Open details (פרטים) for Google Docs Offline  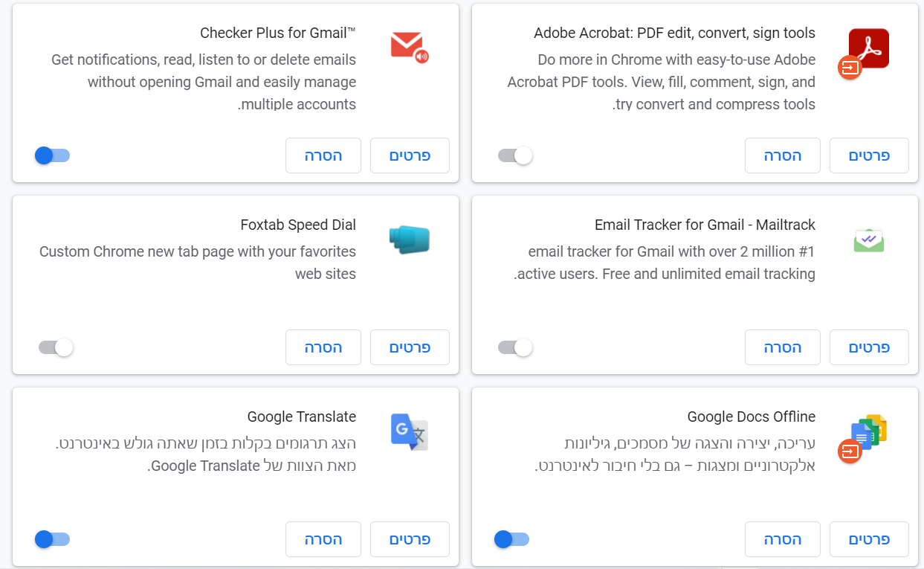[869, 539]
